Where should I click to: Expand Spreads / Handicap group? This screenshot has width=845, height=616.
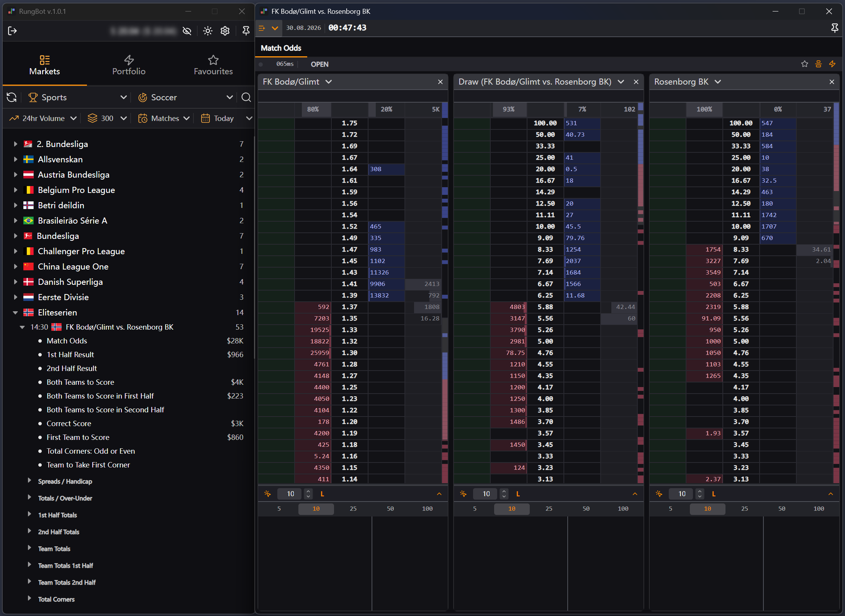(29, 480)
